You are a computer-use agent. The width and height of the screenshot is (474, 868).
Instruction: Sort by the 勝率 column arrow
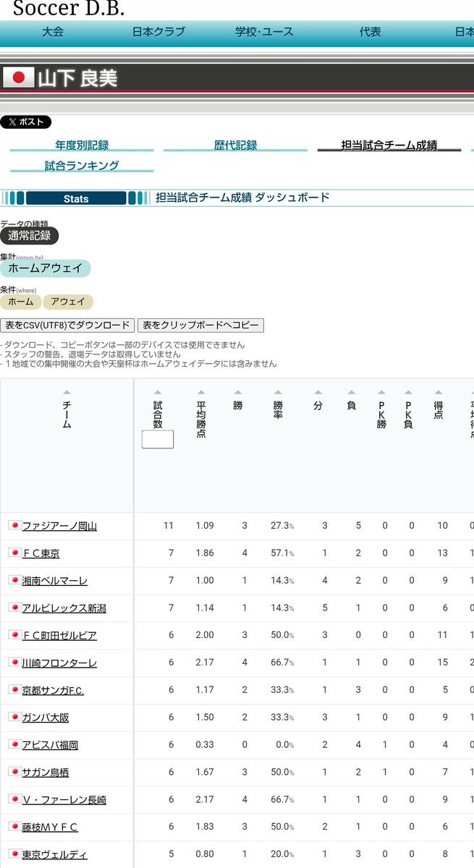[278, 393]
